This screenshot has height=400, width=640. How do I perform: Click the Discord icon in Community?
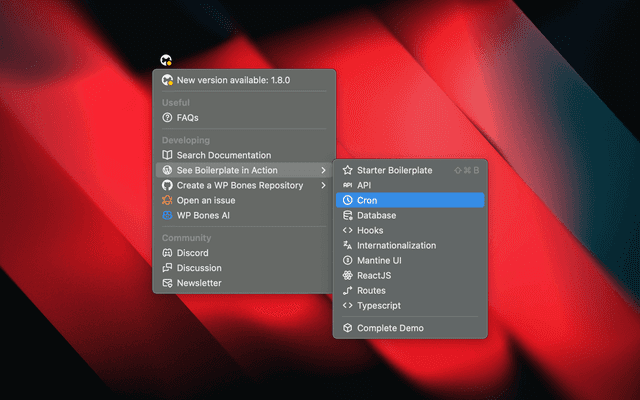click(x=168, y=253)
